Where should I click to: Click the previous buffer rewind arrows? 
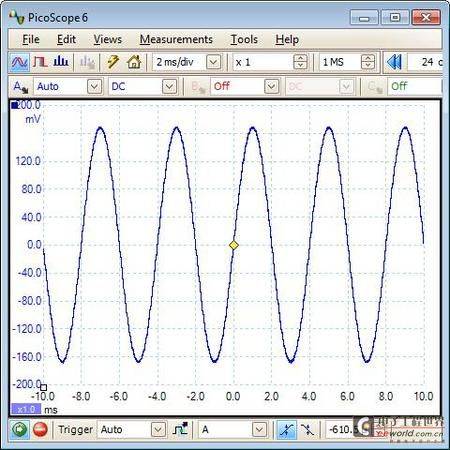394,62
